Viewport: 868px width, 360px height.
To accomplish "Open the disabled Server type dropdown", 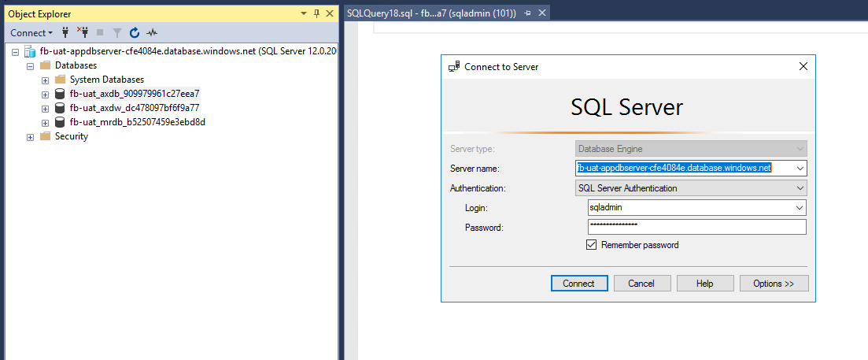I will (691, 149).
